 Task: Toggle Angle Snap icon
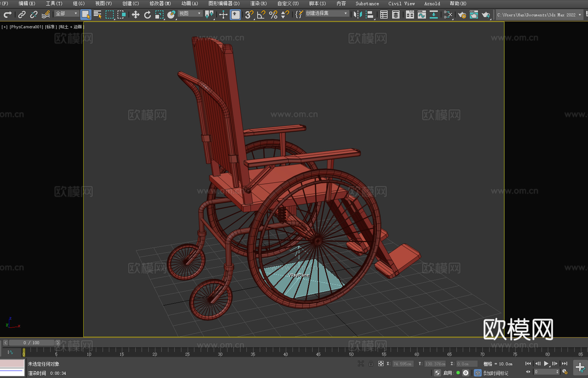261,14
